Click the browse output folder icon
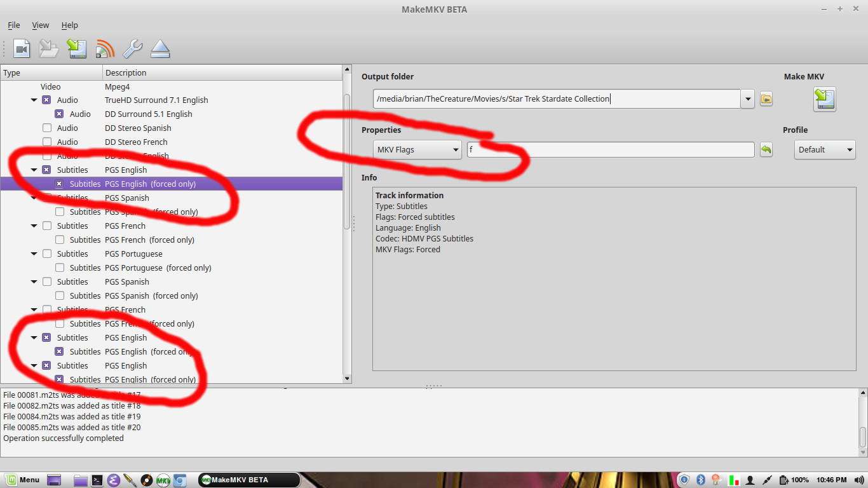The height and width of the screenshot is (488, 868). [766, 99]
